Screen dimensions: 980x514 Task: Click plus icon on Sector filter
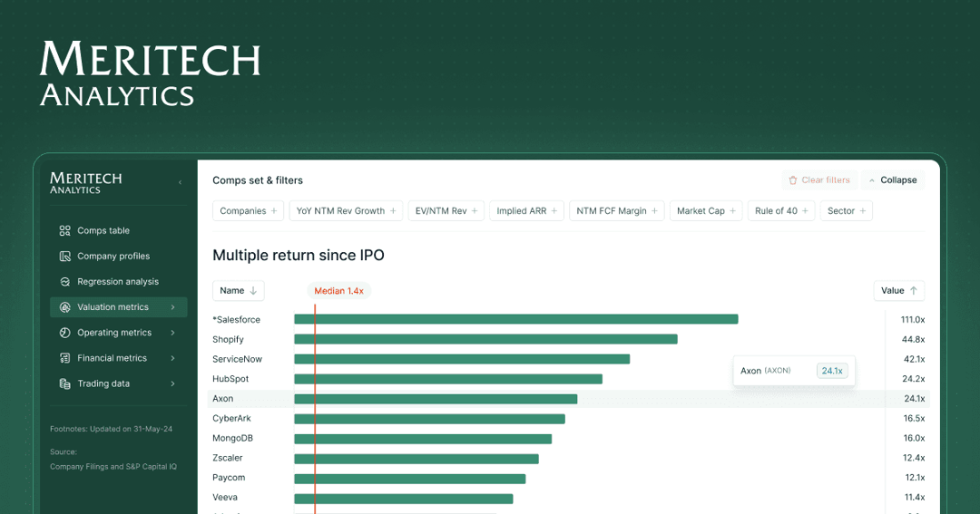click(x=863, y=211)
